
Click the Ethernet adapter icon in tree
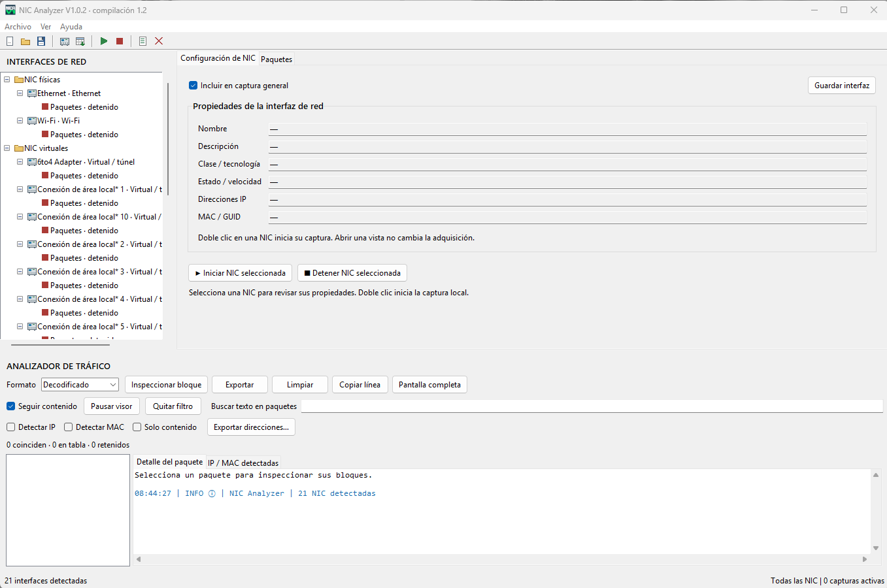(32, 93)
